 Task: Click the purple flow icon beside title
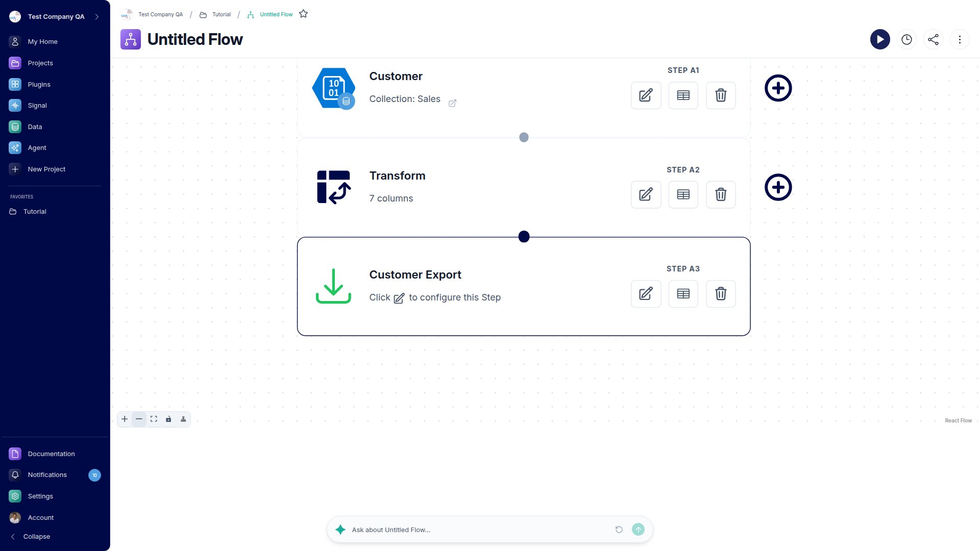coord(131,39)
